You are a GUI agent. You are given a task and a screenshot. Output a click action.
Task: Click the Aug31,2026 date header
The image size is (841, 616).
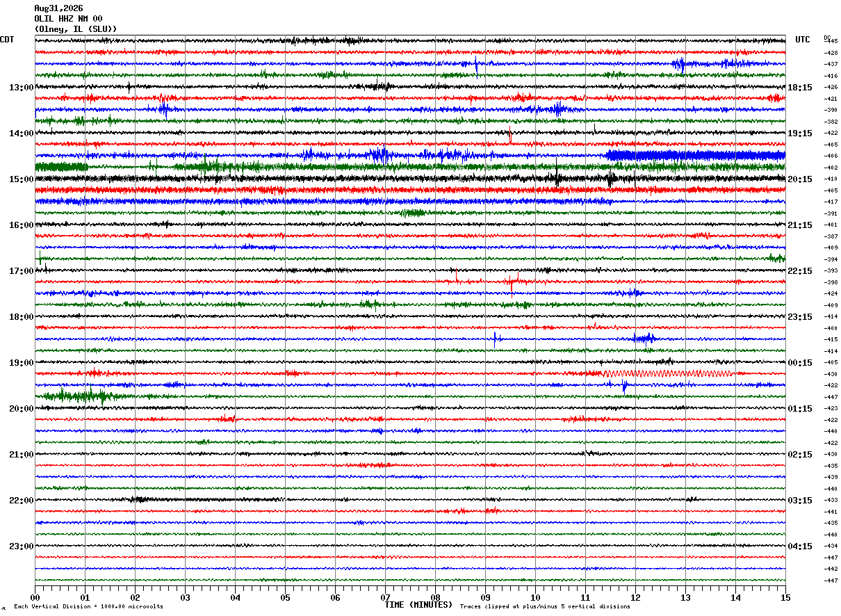pyautogui.click(x=58, y=8)
